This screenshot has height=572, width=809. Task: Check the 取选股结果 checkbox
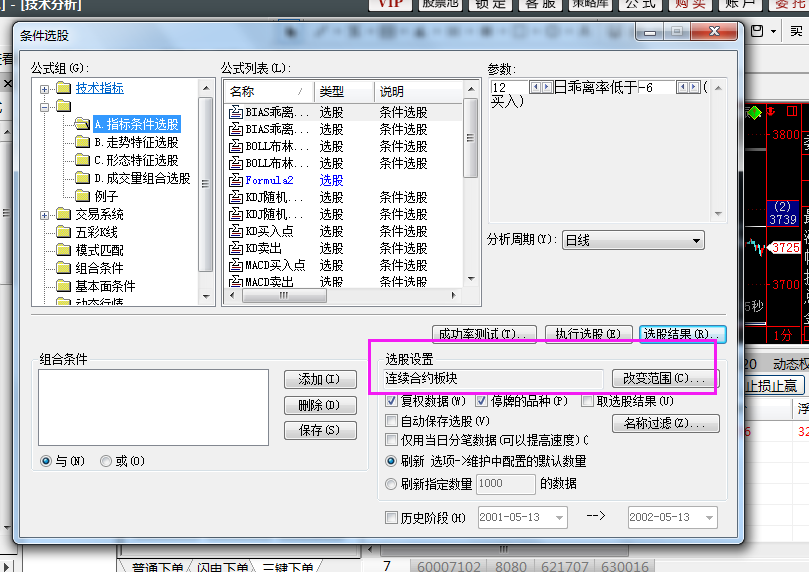point(587,401)
